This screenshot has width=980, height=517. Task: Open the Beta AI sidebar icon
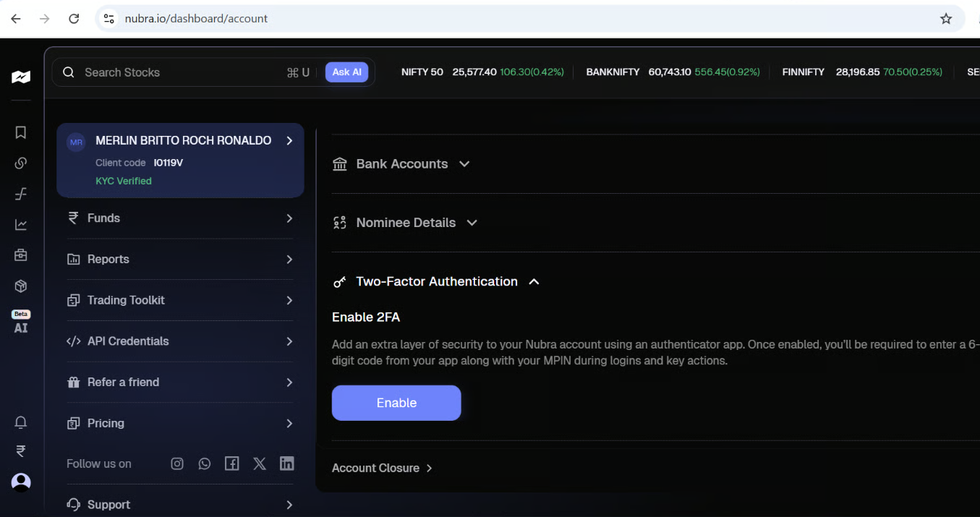(21, 323)
